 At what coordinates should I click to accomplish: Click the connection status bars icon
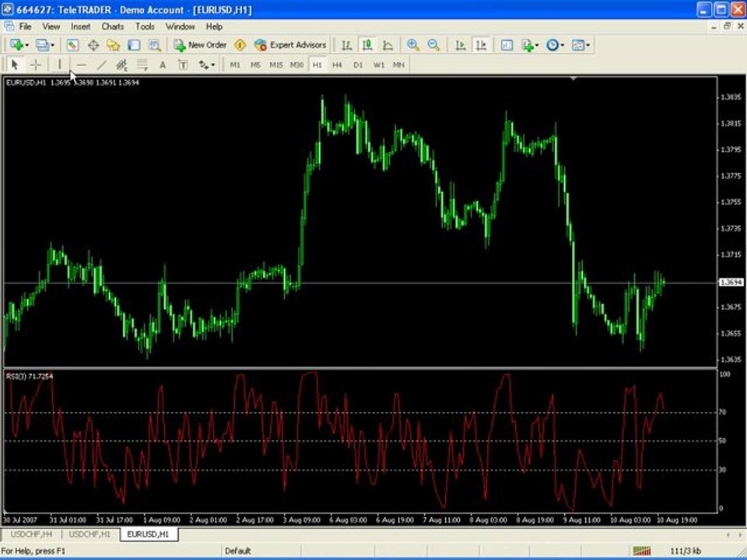point(642,551)
